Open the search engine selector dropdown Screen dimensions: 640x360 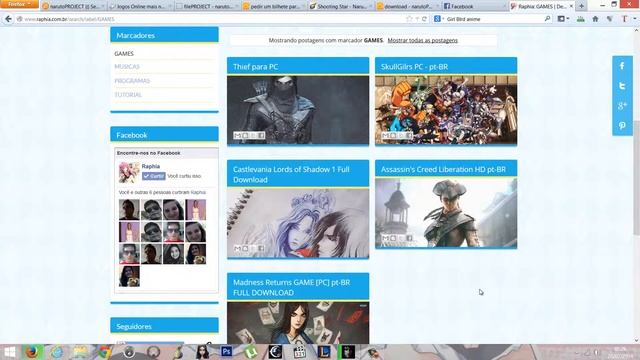[439, 19]
